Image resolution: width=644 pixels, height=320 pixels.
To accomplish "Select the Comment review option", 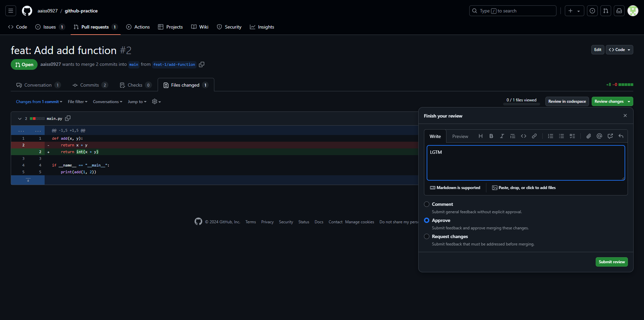I will click(427, 204).
